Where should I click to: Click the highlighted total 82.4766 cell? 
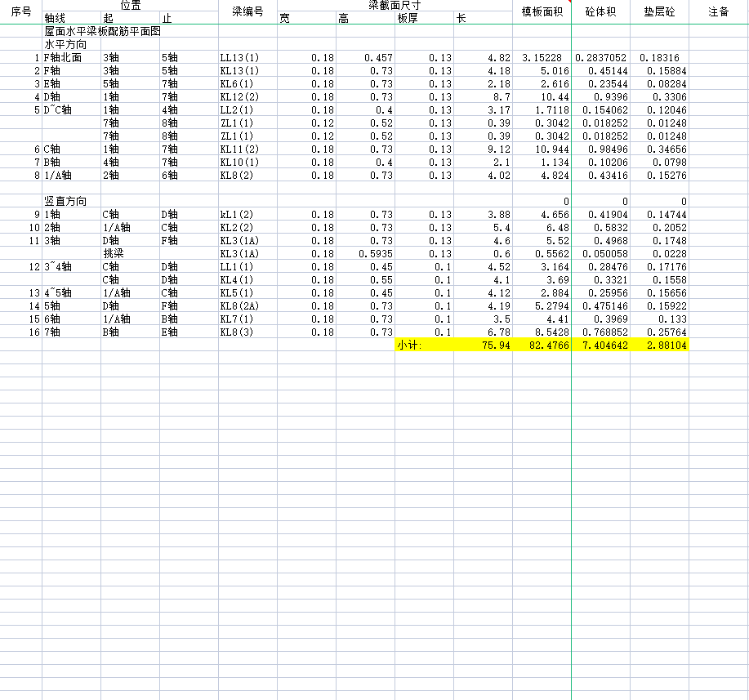coord(542,345)
